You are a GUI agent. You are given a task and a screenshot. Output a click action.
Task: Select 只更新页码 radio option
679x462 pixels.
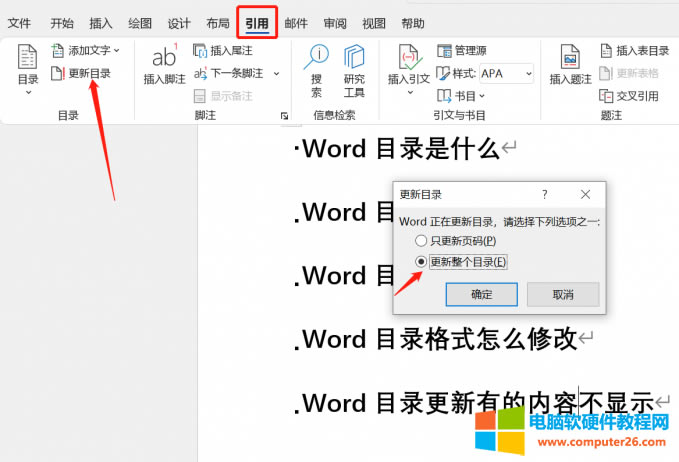click(421, 241)
